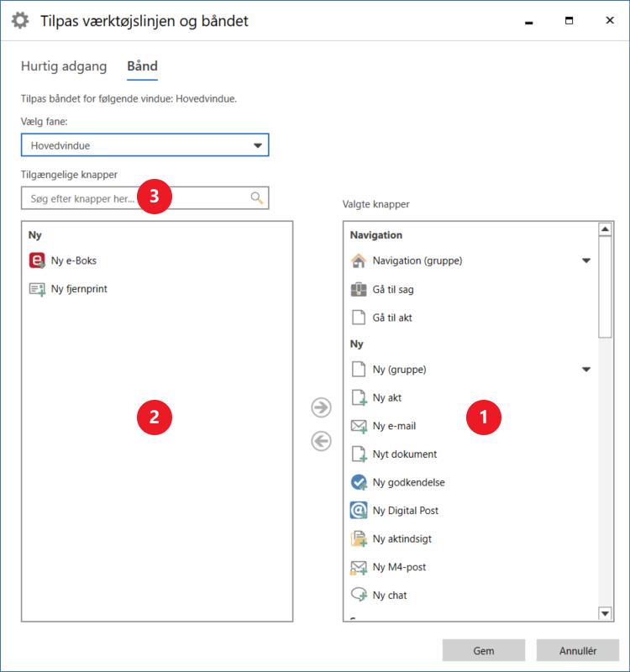Click the Ny godkendelse checkmark icon
630x672 pixels.
pyautogui.click(x=359, y=482)
